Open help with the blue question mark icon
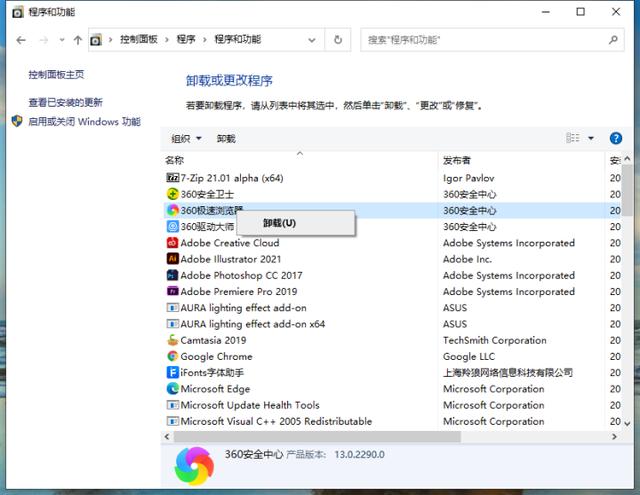640x495 pixels. 615,138
